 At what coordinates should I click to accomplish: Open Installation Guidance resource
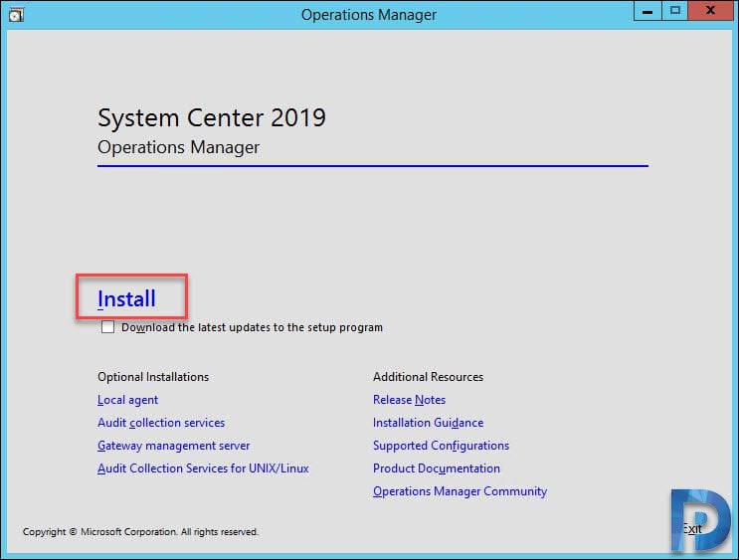428,423
